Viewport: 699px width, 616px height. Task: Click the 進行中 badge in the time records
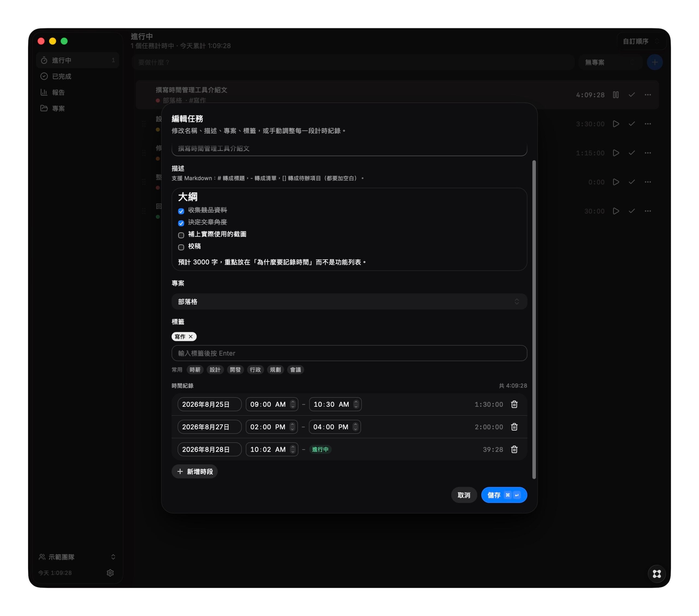coord(321,449)
